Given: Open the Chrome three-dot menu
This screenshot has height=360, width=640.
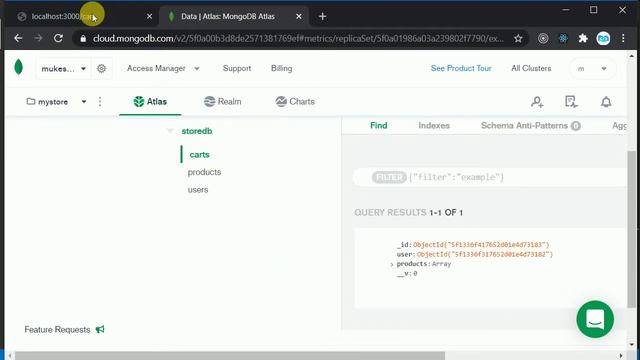Looking at the screenshot, I should click(623, 38).
